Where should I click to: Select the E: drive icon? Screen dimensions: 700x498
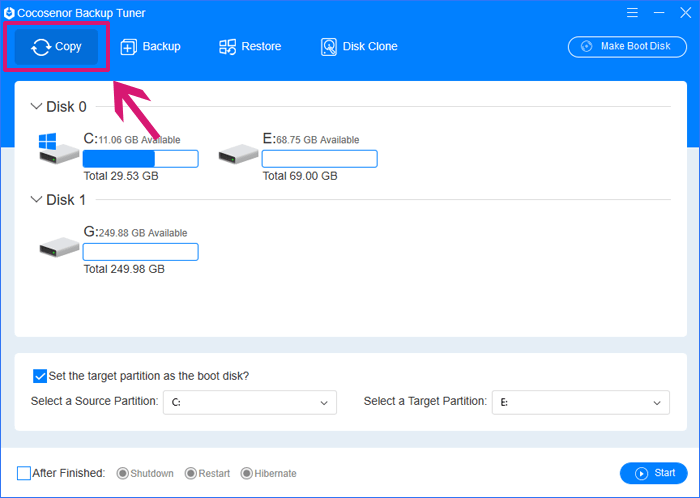(238, 153)
